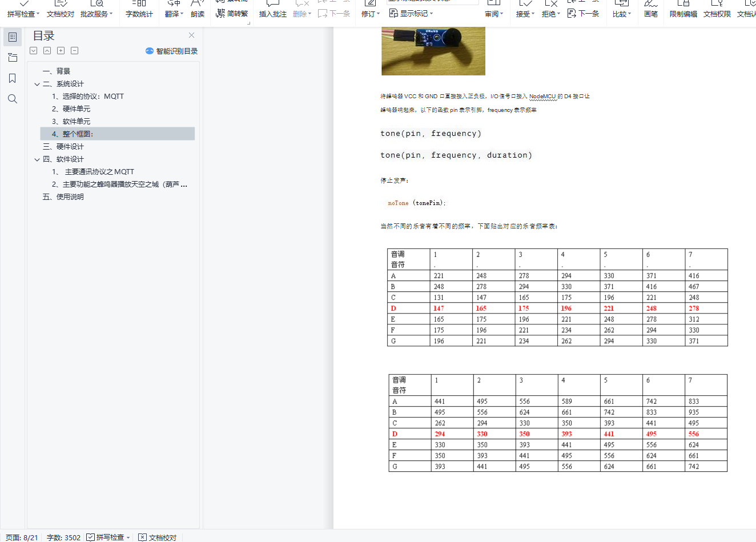The image size is (756, 542).
Task: Open the 翻译 dropdown arrow
Action: (x=182, y=14)
